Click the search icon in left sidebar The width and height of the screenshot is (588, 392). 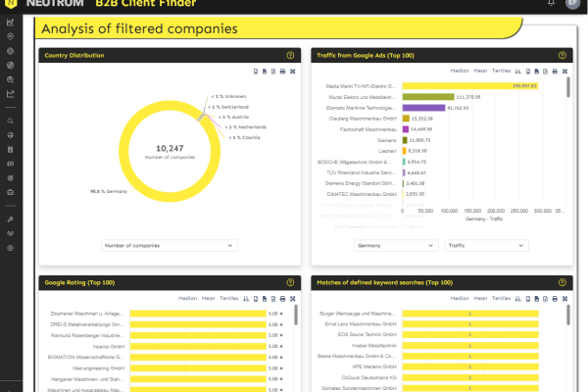click(10, 122)
